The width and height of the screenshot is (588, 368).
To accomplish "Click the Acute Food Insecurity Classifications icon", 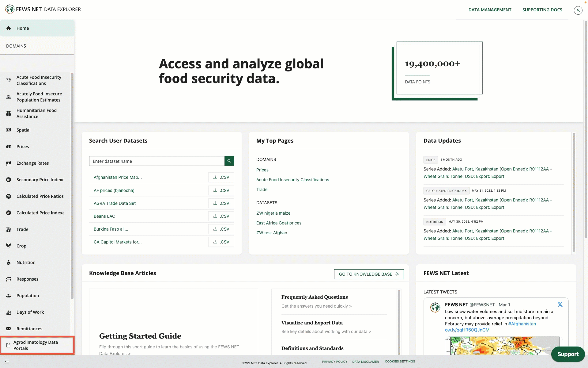I will pos(8,80).
